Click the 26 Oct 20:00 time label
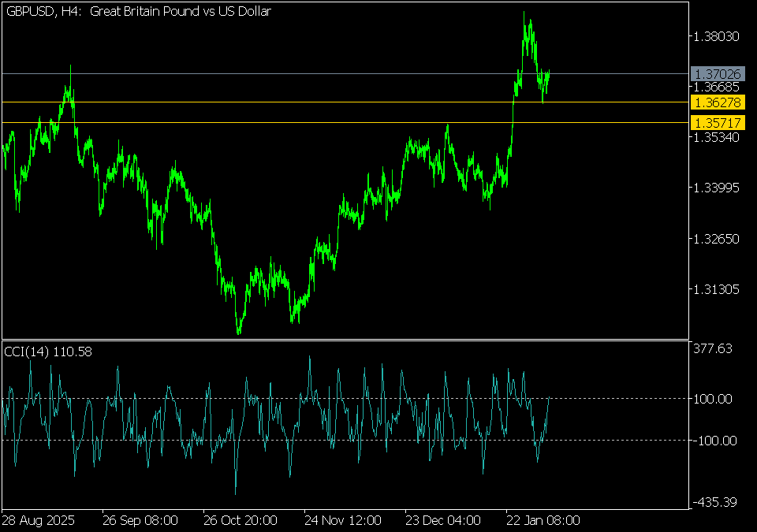Viewport: 757px width, 532px height. (x=240, y=520)
